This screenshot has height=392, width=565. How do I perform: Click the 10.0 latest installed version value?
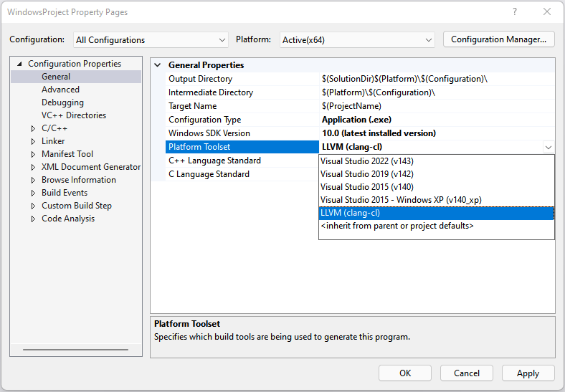tap(379, 133)
